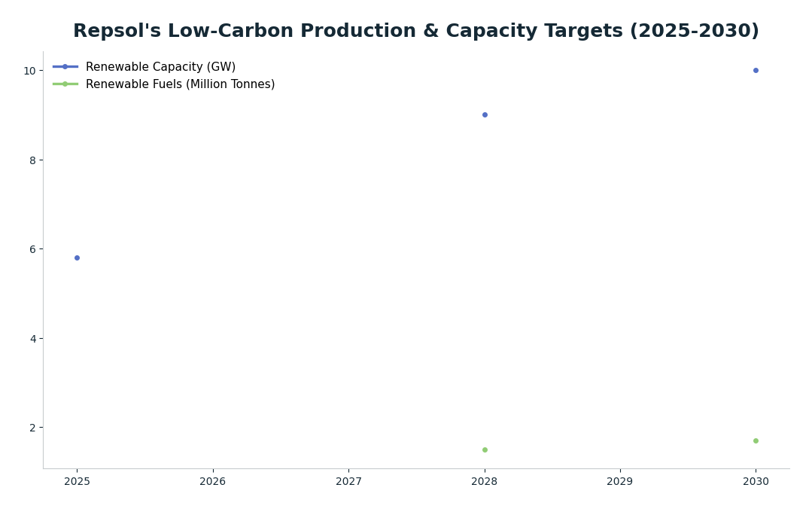Screen dimensions: 812x509
Task: Click the y-axis value 6
Action: tap(33, 250)
